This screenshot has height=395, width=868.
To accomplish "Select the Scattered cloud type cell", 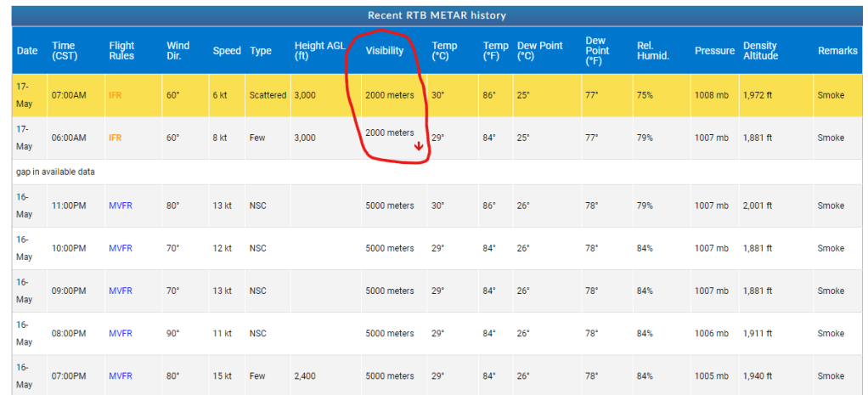I will [268, 95].
